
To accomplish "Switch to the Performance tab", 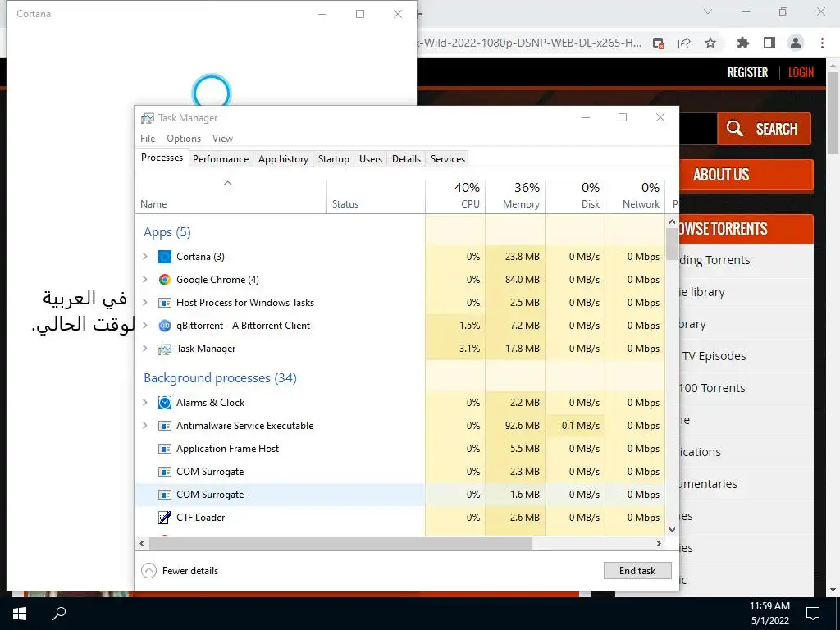I will (x=221, y=159).
